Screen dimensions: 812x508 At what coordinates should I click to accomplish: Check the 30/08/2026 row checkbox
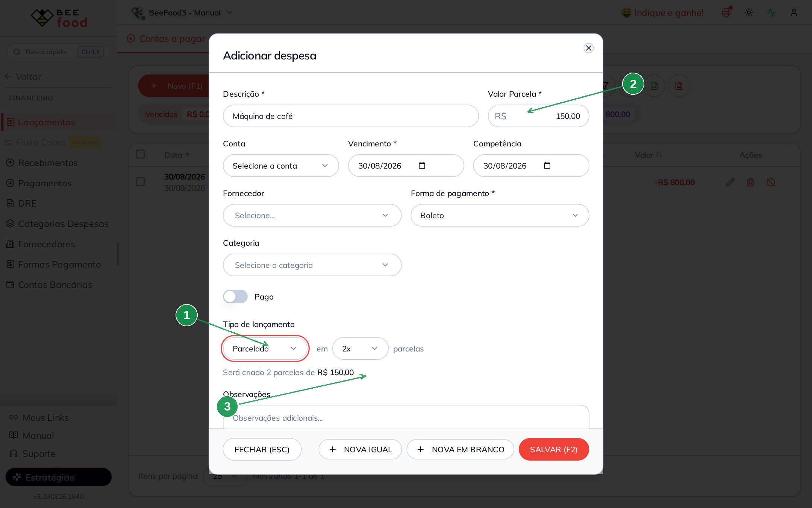click(x=140, y=182)
